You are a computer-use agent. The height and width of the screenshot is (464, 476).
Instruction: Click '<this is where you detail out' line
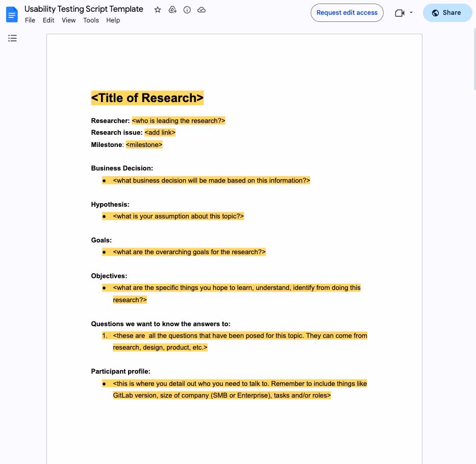240,383
